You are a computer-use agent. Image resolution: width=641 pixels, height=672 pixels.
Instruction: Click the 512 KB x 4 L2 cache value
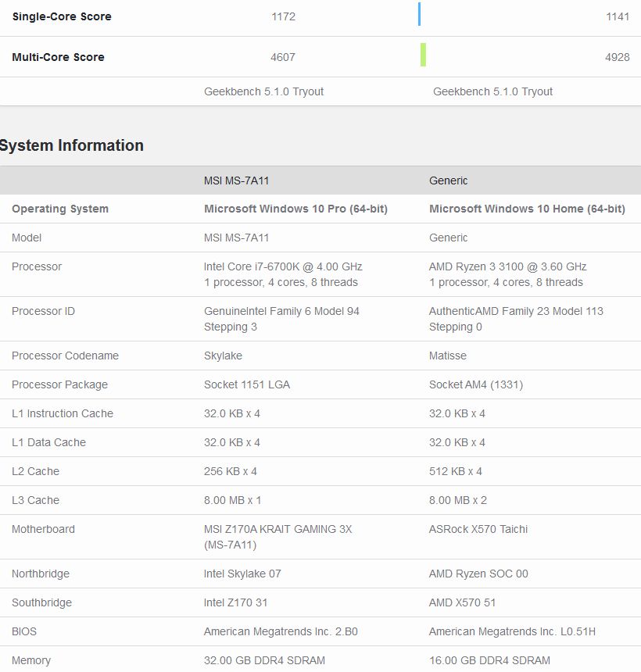click(456, 471)
